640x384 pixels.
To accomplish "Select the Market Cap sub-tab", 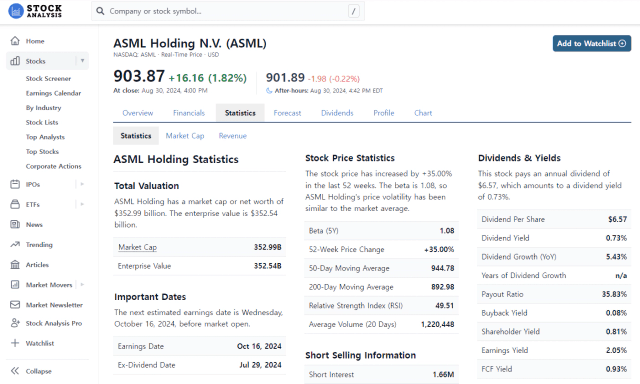I will point(185,136).
